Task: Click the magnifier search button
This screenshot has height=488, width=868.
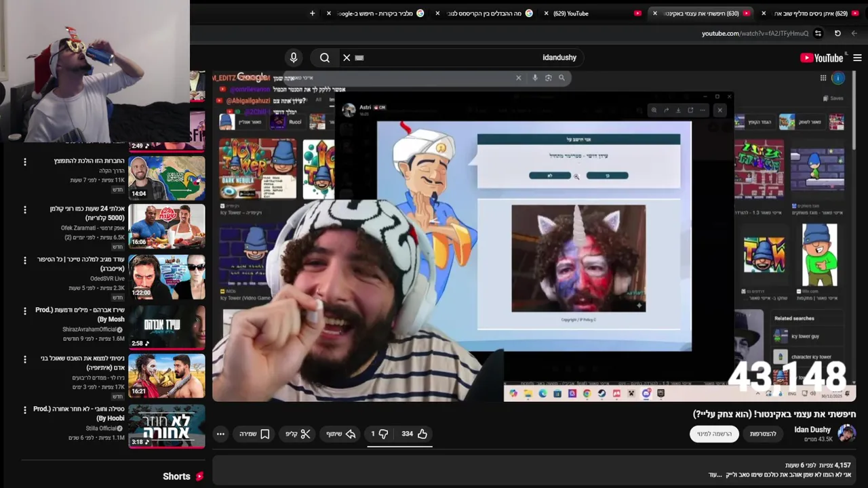Action: (325, 58)
